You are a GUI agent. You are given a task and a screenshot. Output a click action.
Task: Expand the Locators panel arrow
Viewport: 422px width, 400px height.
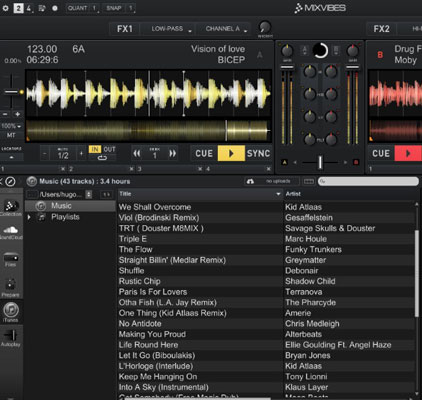11,157
